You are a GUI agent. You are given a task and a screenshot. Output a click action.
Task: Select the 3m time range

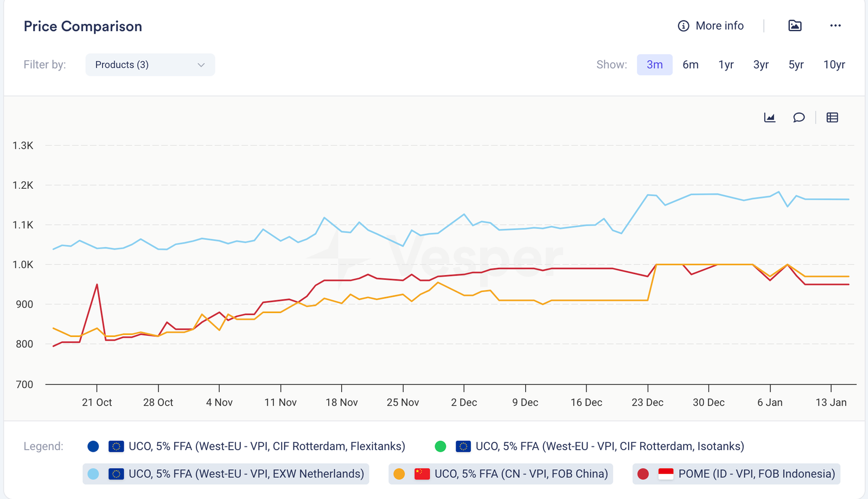[654, 65]
